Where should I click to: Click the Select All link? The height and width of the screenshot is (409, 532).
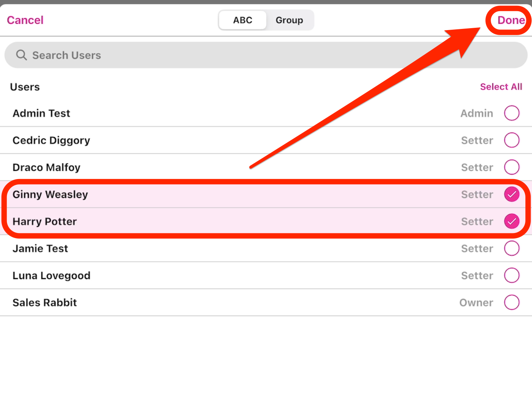tap(501, 87)
